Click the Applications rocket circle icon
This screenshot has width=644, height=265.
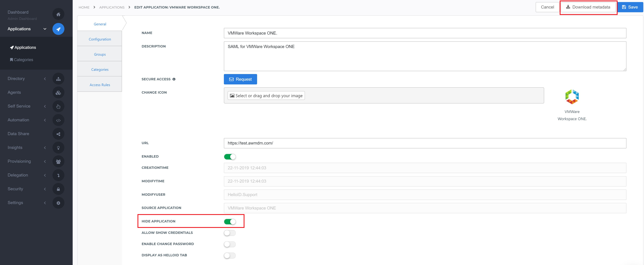point(58,29)
